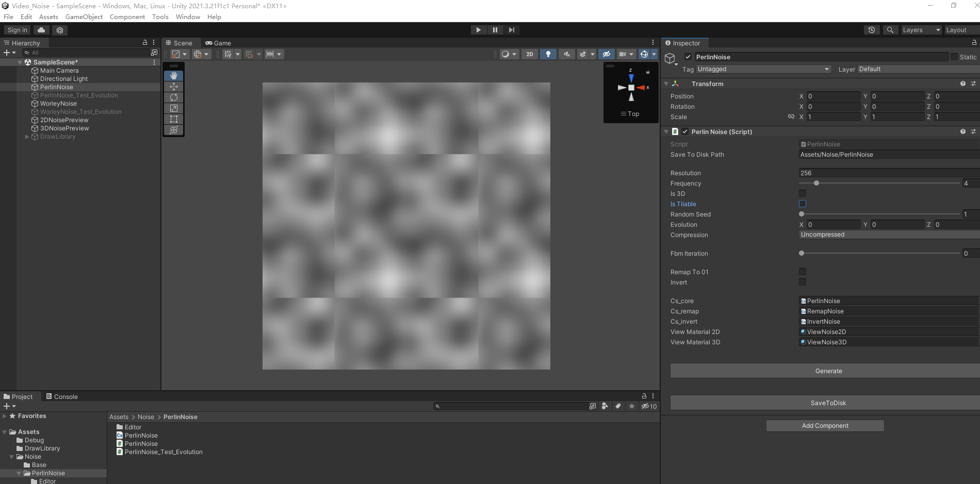The height and width of the screenshot is (484, 980).
Task: Switch Scene view to 2D mode
Action: 529,54
